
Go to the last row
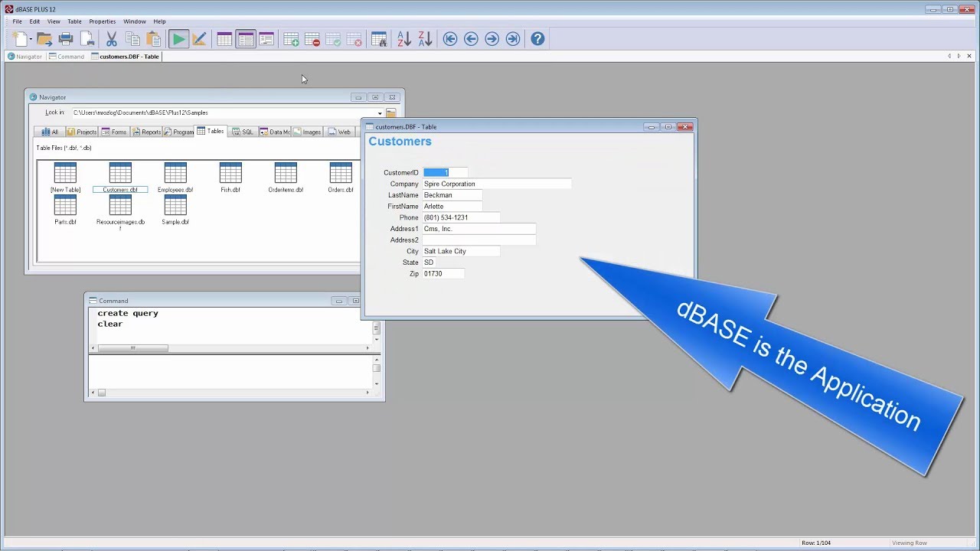coord(512,39)
